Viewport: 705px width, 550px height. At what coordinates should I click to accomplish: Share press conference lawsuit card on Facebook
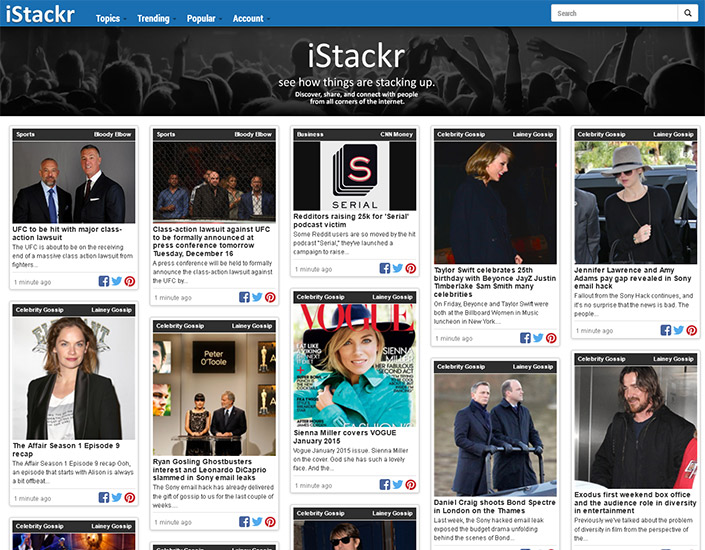[244, 297]
